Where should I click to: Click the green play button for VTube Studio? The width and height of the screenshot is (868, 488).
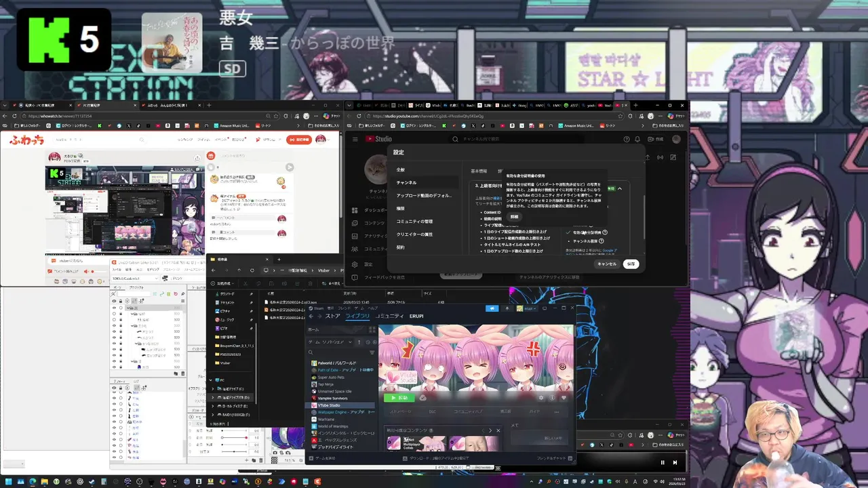click(x=399, y=398)
